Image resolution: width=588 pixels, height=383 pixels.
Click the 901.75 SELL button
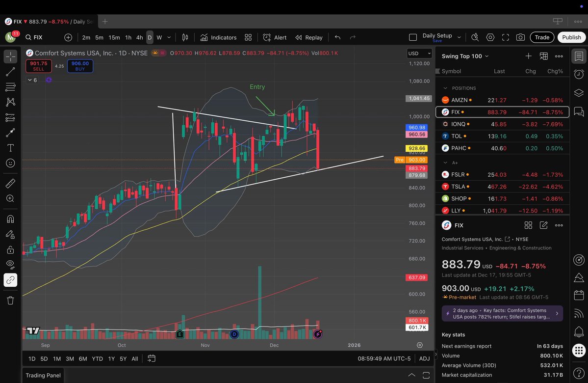[39, 66]
